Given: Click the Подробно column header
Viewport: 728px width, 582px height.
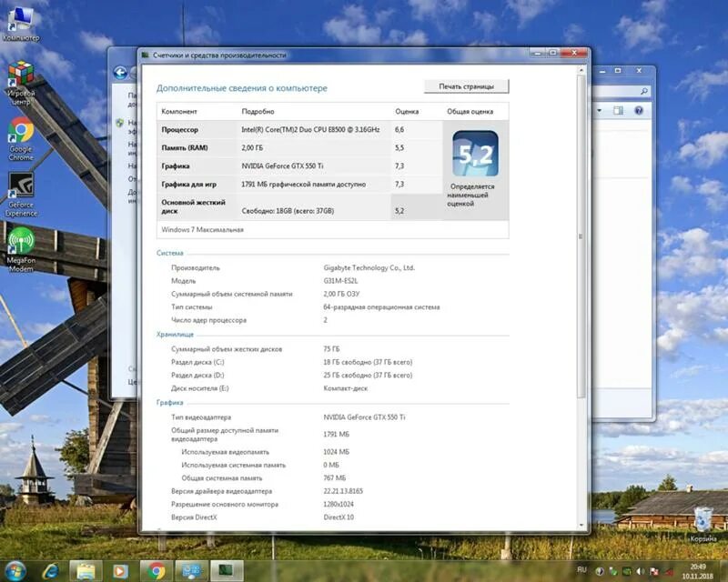Looking at the screenshot, I should click(x=258, y=111).
